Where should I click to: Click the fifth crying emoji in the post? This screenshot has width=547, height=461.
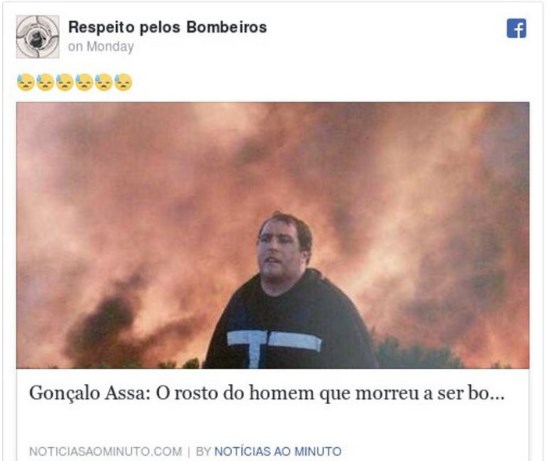pyautogui.click(x=104, y=82)
